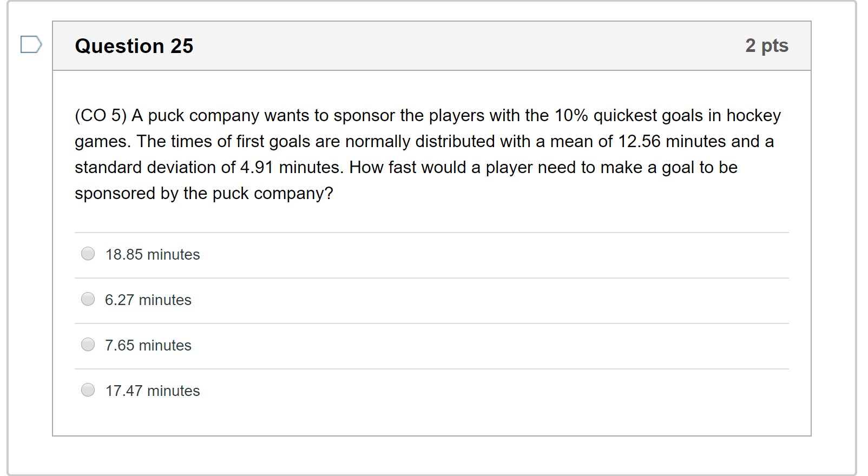Click the "12.56" mean value in question
The height and width of the screenshot is (476, 868).
[x=639, y=141]
